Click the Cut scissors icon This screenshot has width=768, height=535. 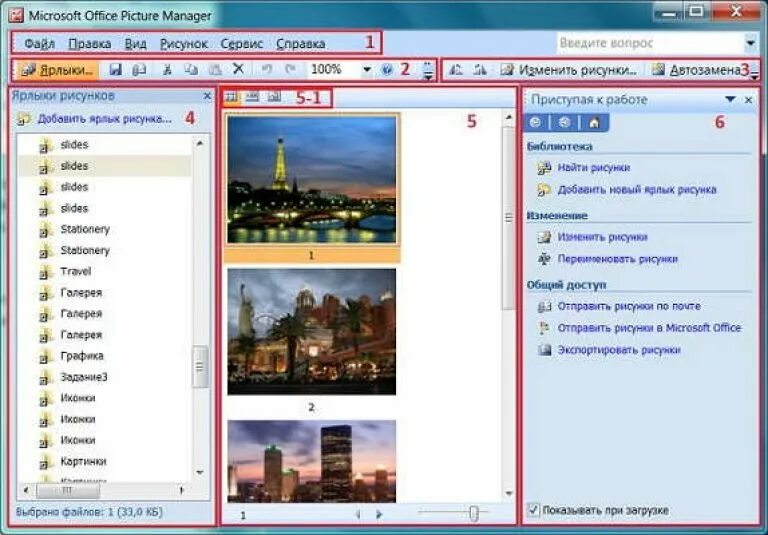point(167,70)
